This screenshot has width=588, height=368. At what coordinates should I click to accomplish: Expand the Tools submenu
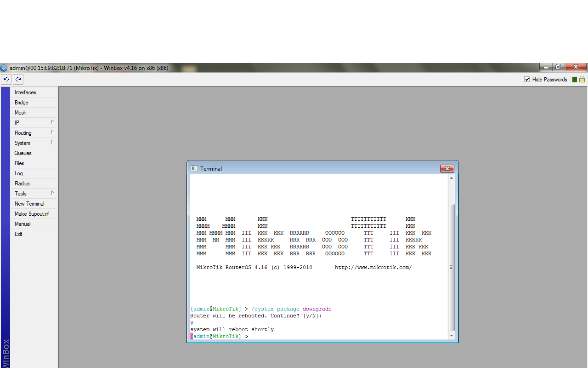click(34, 194)
